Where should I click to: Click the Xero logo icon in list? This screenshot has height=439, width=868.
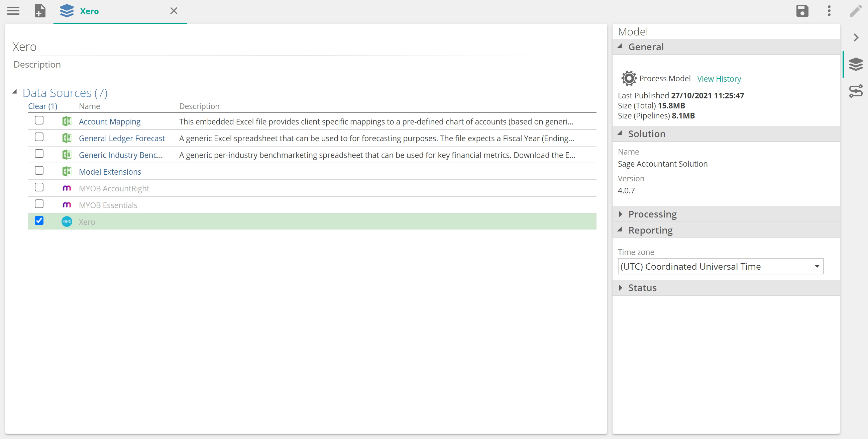pos(67,222)
